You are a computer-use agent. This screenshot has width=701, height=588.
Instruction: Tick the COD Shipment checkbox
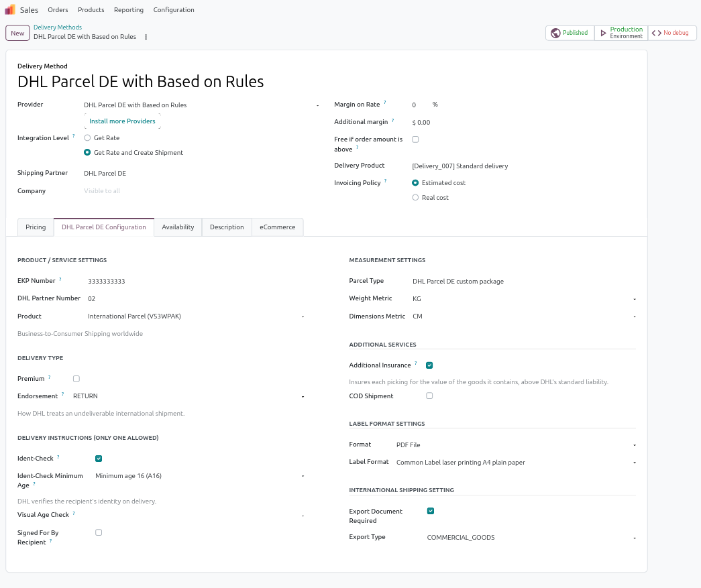429,396
